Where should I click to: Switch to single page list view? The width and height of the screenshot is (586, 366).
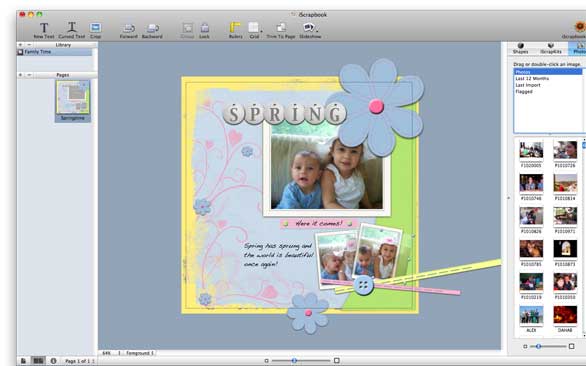pos(23,361)
